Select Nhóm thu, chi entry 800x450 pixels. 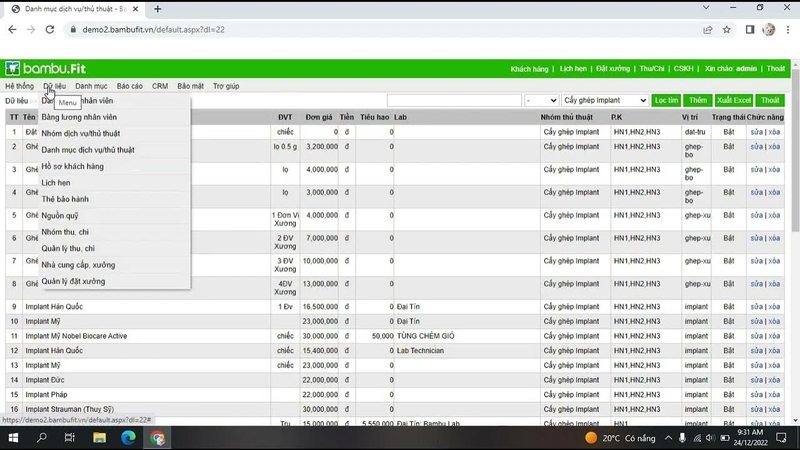(x=65, y=232)
